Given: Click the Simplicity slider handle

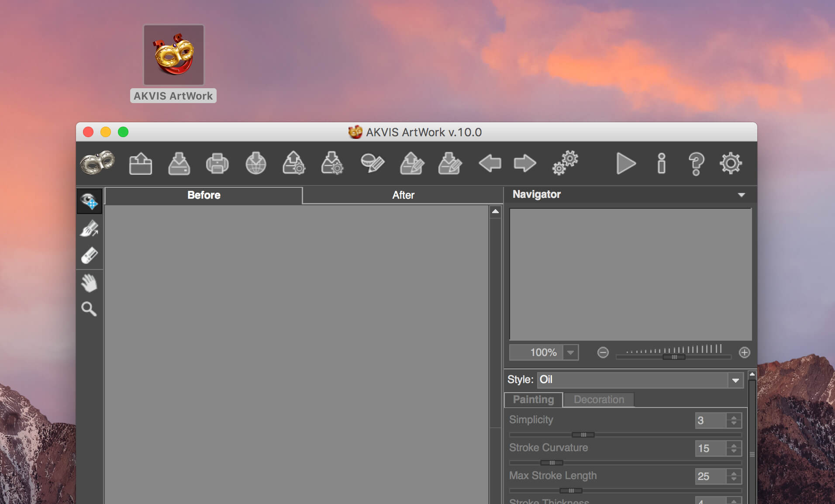Looking at the screenshot, I should (x=583, y=435).
